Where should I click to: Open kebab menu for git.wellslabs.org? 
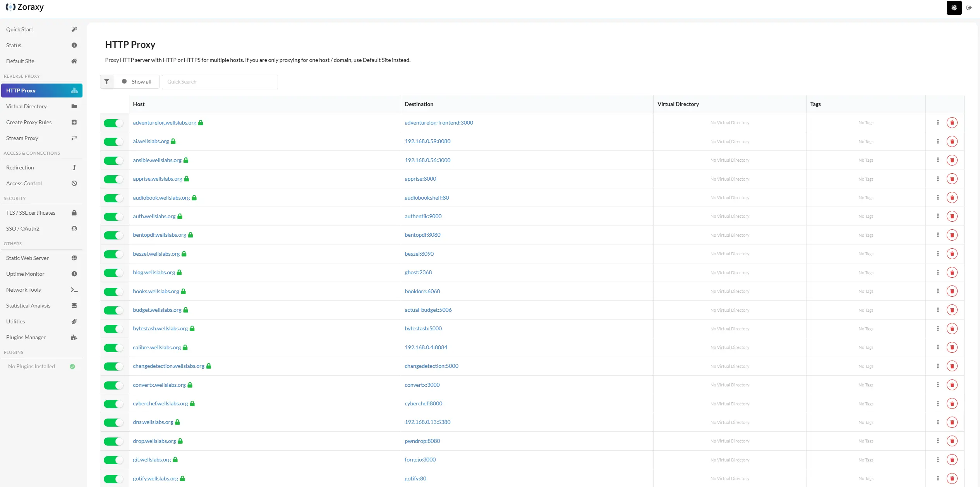coord(938,460)
